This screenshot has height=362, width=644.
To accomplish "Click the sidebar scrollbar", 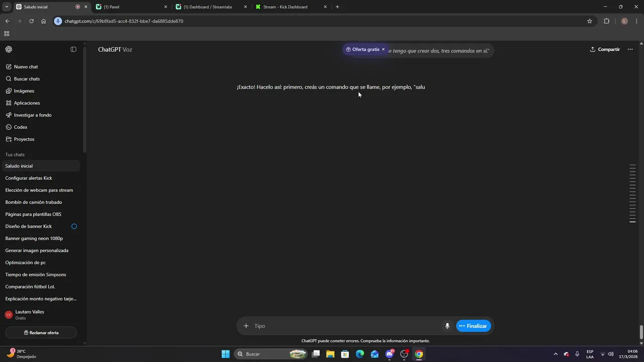I will tap(85, 100).
